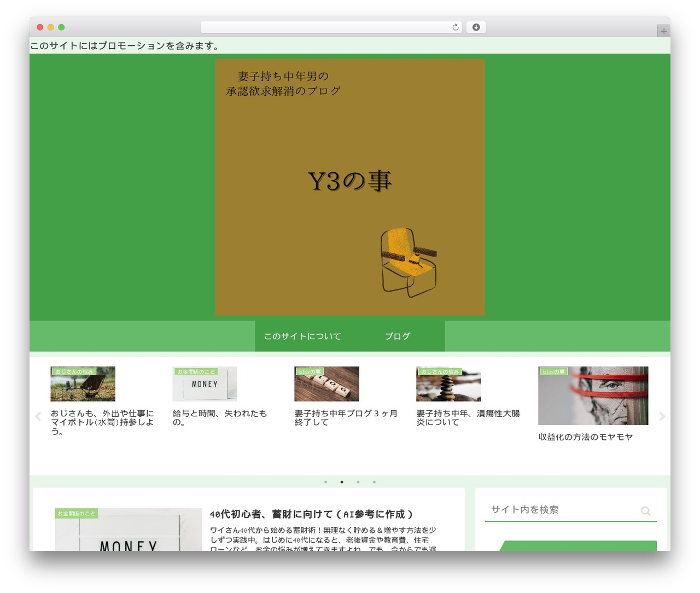Click the main post excerpt text
700x593 pixels.
click(323, 539)
